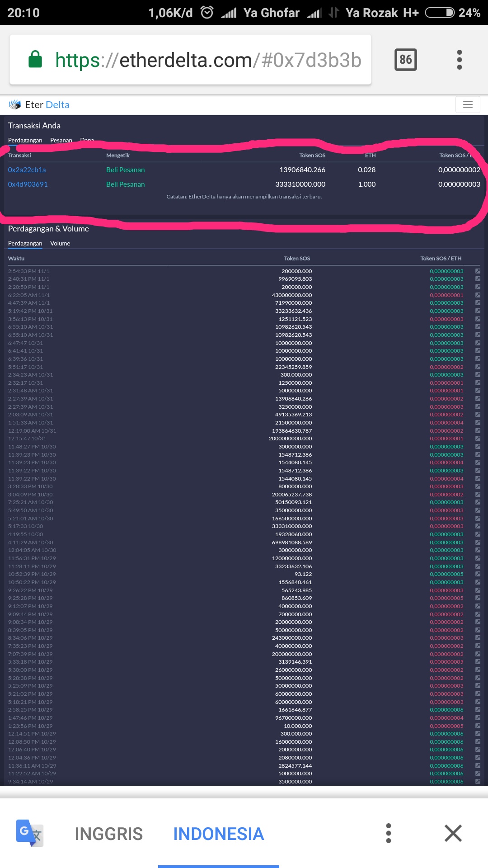Click amount 2000000000.000 at 12:15:47 10/31
This screenshot has height=868, width=488.
[x=291, y=439]
